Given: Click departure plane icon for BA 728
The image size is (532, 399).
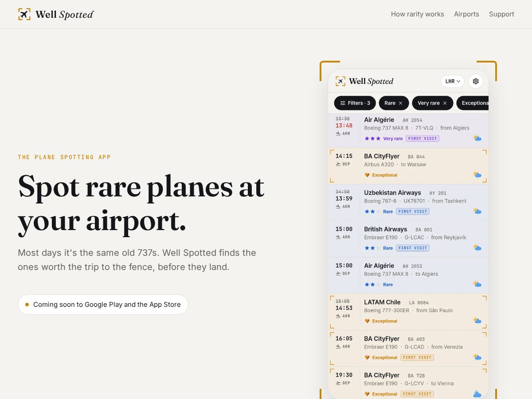Looking at the screenshot, I should [338, 383].
